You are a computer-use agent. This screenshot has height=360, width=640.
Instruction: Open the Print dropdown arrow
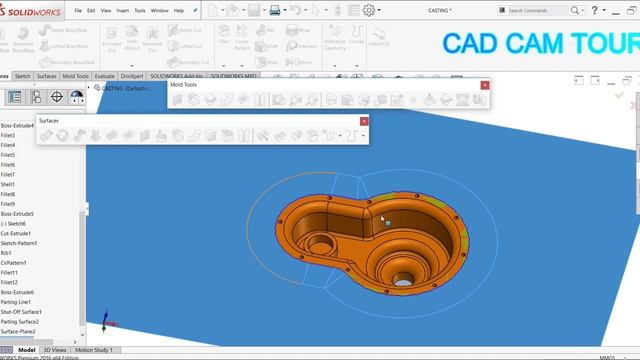[285, 10]
